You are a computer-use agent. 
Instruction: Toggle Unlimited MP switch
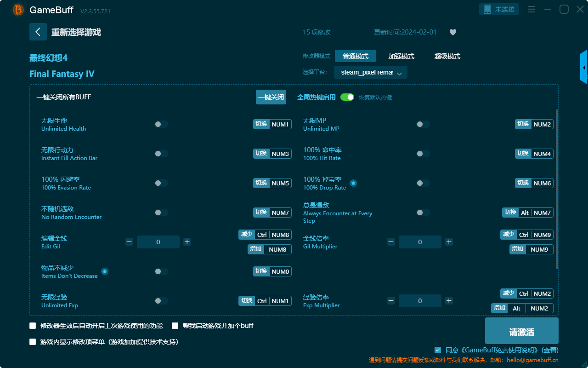coord(423,124)
